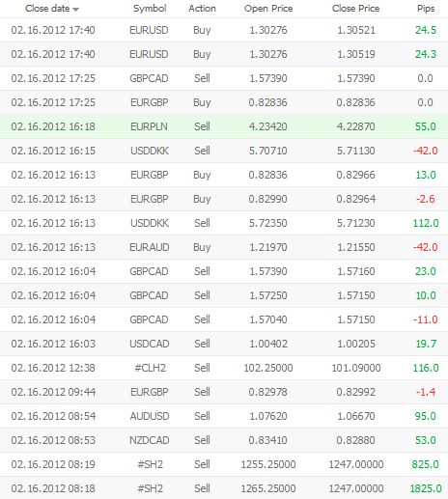Click open price 5.70710
Image resolution: width=448 pixels, height=499 pixels.
267,151
